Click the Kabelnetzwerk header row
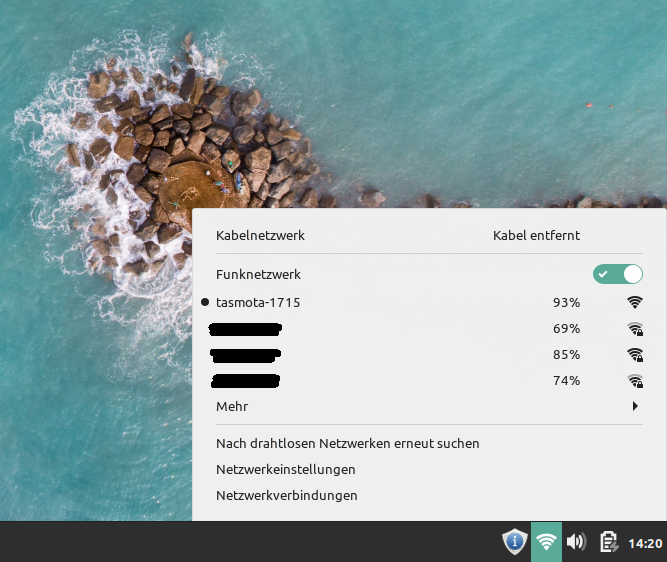 (260, 236)
